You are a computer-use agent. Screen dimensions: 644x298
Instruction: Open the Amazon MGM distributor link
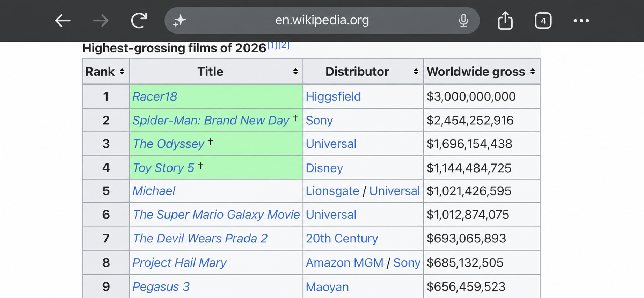pyautogui.click(x=345, y=262)
